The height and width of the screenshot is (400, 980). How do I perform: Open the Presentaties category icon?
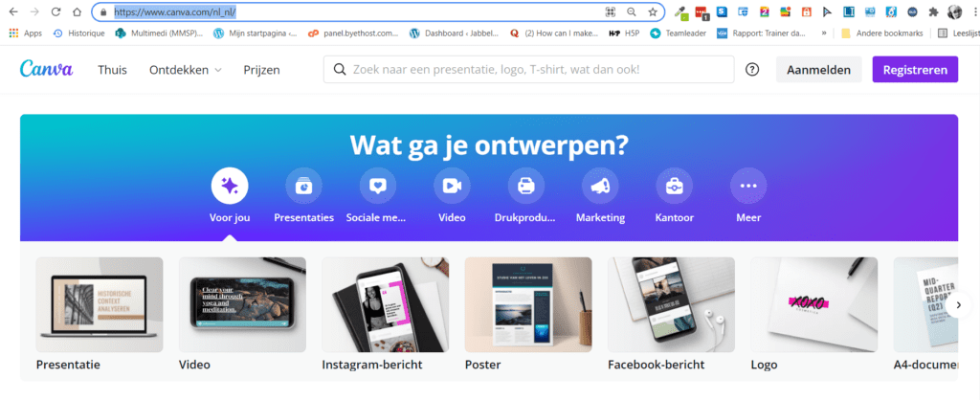303,186
